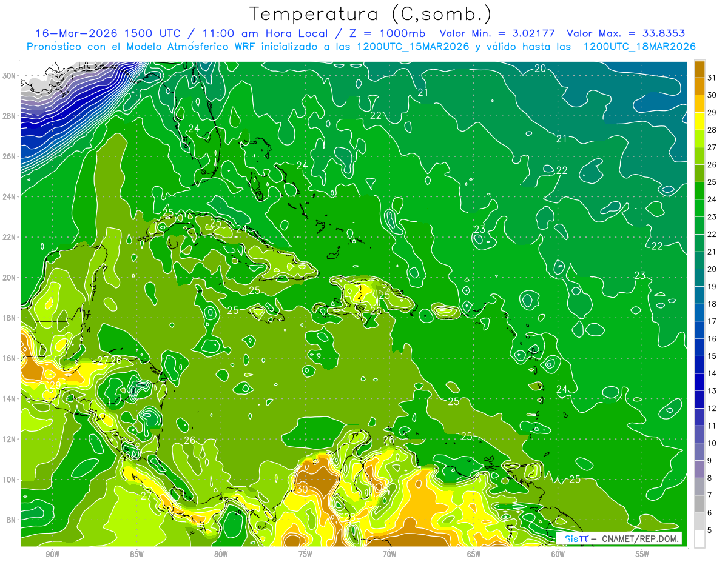This screenshot has height=562, width=728.
Task: Click the color-scale segment between 20 and 21
Action: pos(699,260)
